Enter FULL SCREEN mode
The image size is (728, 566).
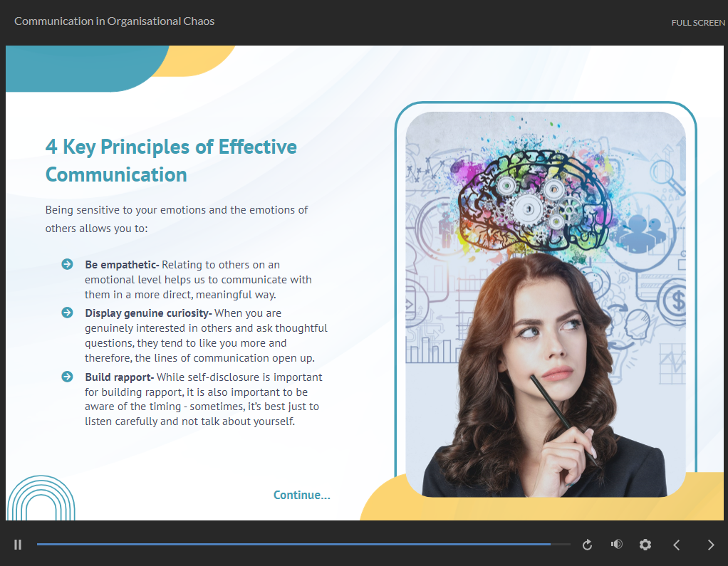[x=697, y=23]
